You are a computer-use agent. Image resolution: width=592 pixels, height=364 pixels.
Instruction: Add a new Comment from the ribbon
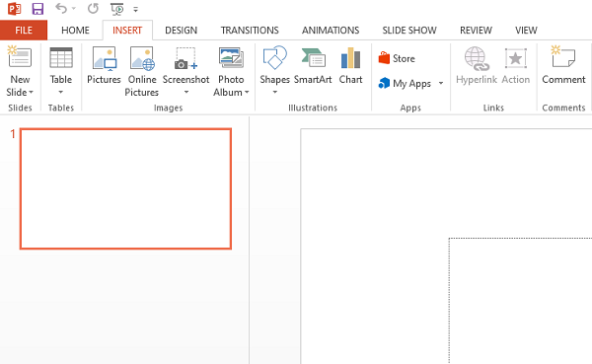pos(563,65)
